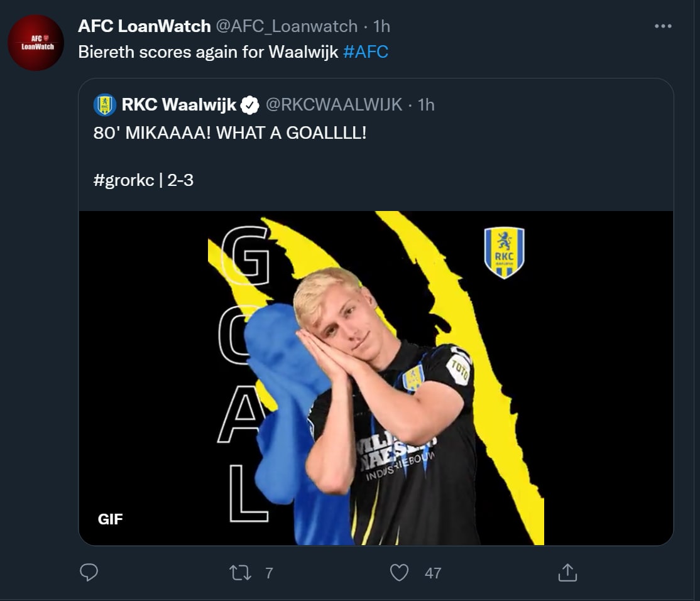Image resolution: width=700 pixels, height=601 pixels.
Task: Click the share tweet icon
Action: [x=567, y=572]
